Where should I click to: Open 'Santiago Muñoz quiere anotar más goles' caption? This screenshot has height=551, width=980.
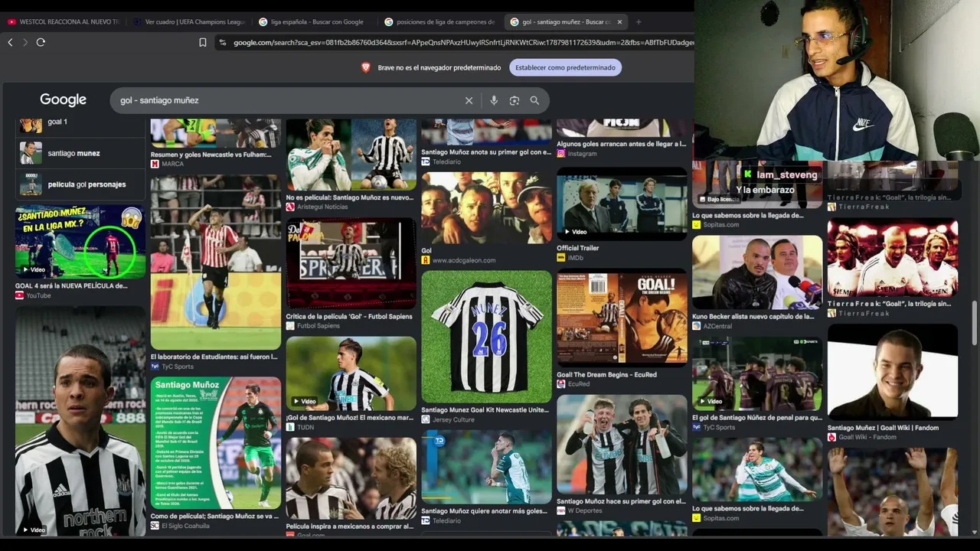(x=485, y=511)
